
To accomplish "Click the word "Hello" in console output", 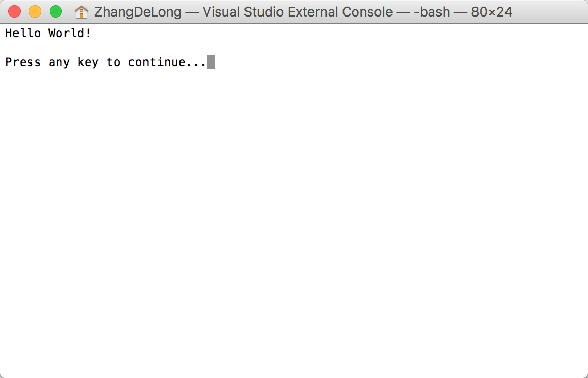I will pos(23,33).
